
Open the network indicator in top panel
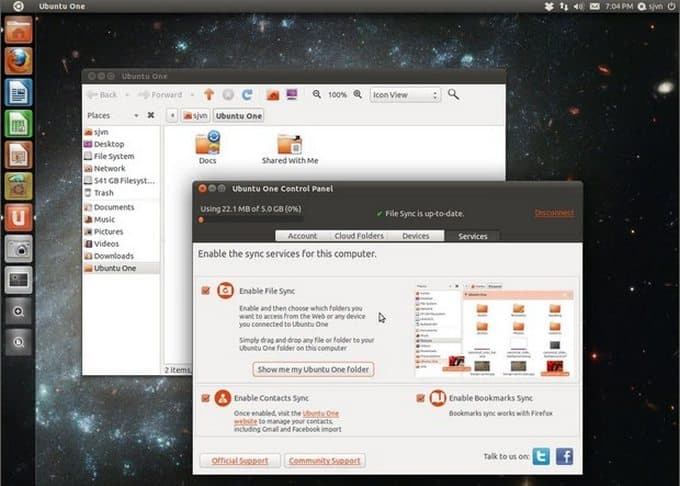563,6
